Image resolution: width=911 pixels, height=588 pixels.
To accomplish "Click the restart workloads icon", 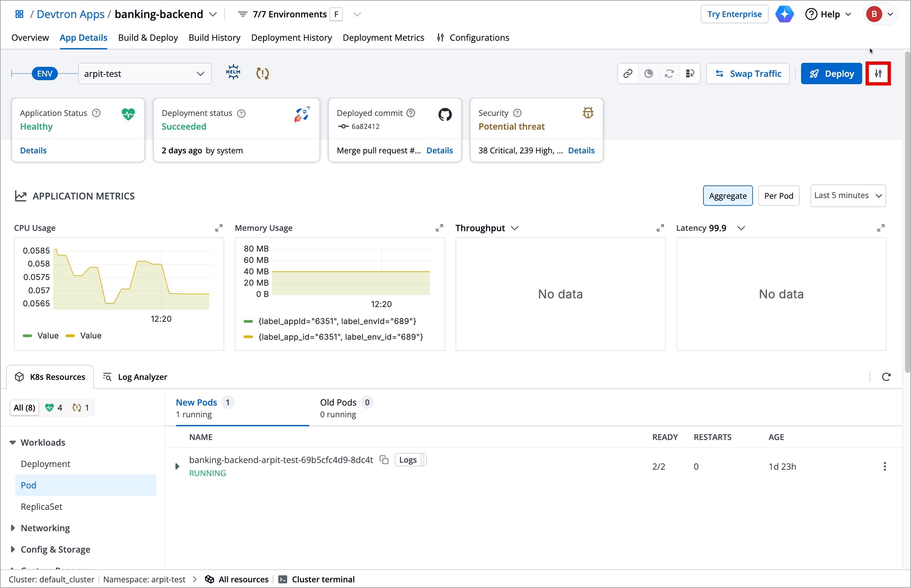I will (669, 74).
